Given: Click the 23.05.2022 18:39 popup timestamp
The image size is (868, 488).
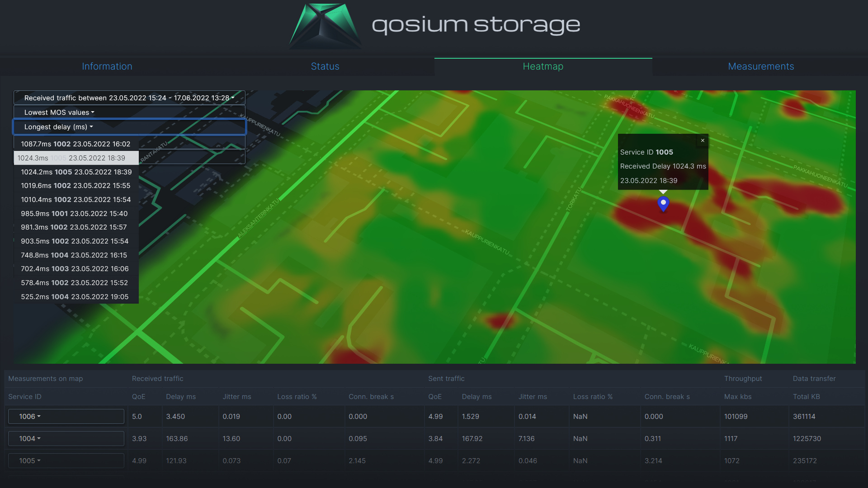Looking at the screenshot, I should [649, 181].
